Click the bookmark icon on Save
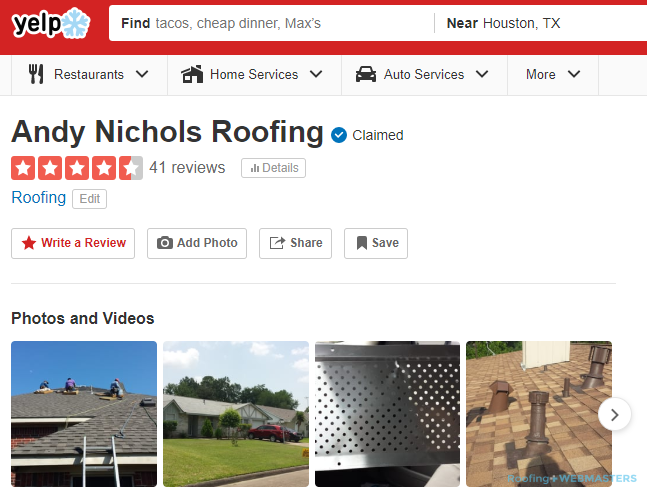The height and width of the screenshot is (494, 647). point(361,243)
